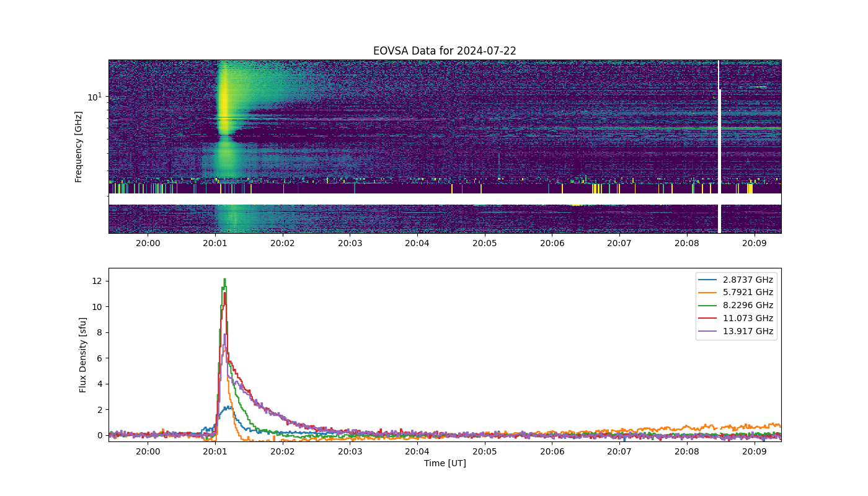The width and height of the screenshot is (868, 496).
Task: Select the 5.7921 GHz legend label
Action: [748, 293]
